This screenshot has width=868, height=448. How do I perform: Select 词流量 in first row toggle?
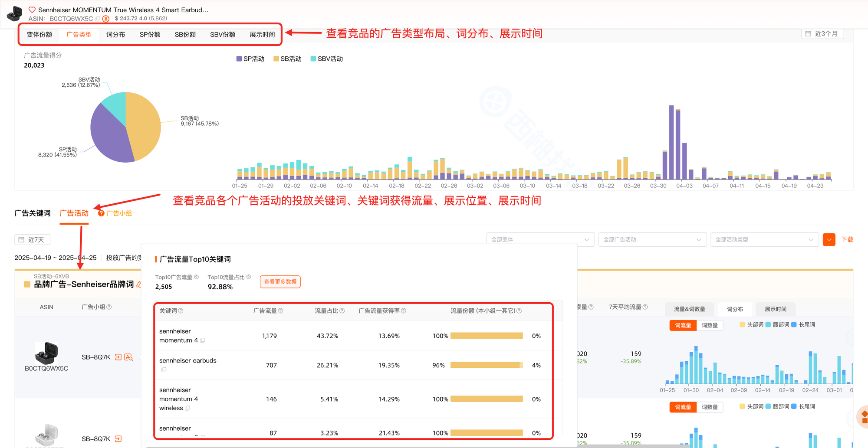coord(683,325)
